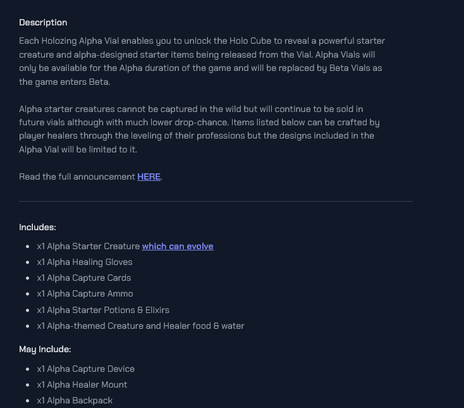Select the 'x1 Alpha Capture Device' list item

[x=86, y=369]
